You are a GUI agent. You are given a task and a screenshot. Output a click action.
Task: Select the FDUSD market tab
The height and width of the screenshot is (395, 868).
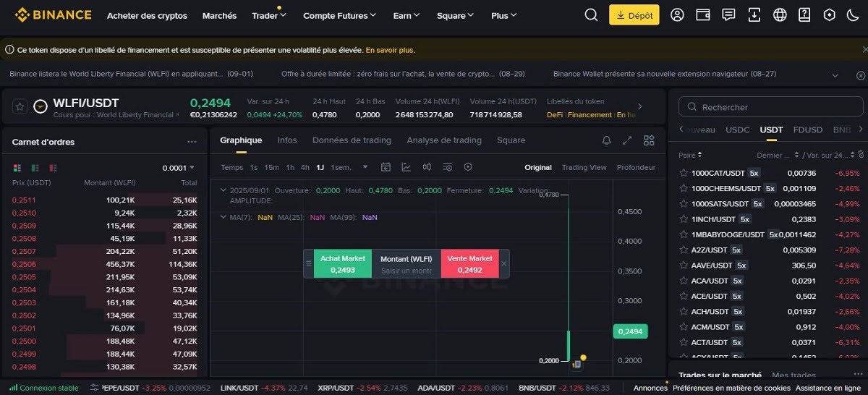click(x=808, y=130)
